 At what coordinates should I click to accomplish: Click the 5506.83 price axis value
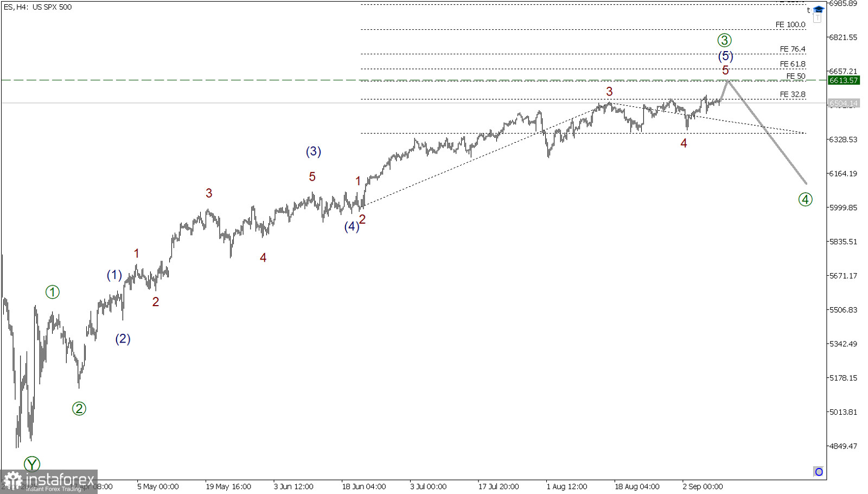coord(843,310)
